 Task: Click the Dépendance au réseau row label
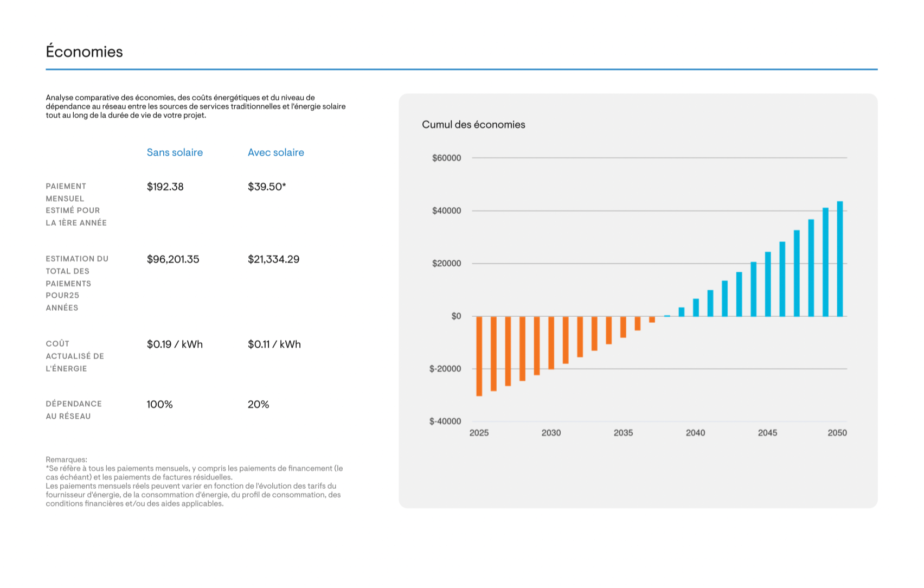coord(73,410)
